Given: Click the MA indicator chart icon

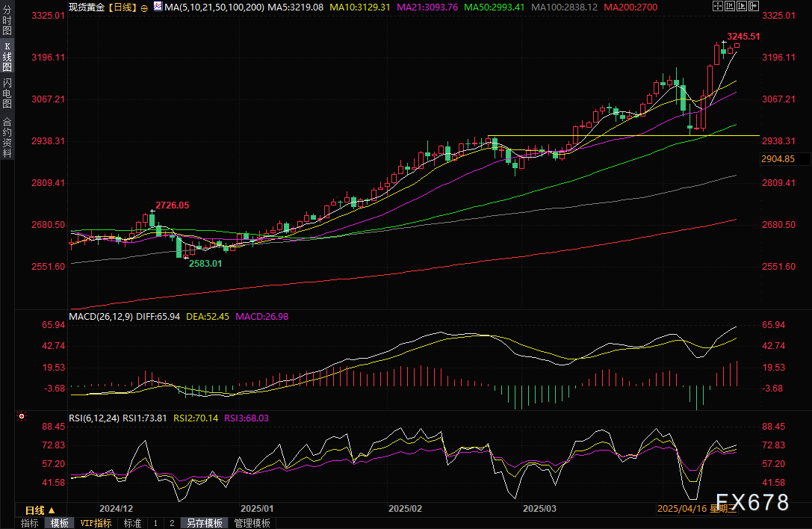Looking at the screenshot, I should 157,6.
